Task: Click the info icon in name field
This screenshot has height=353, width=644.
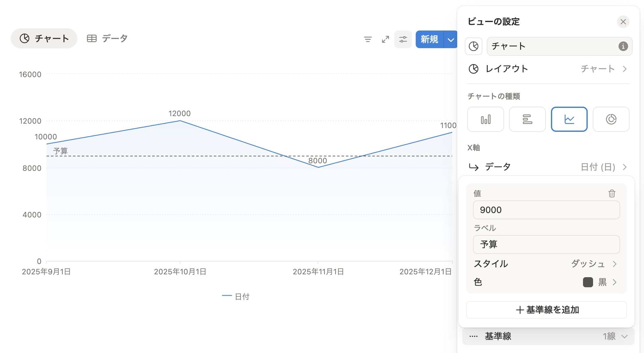Action: click(623, 46)
